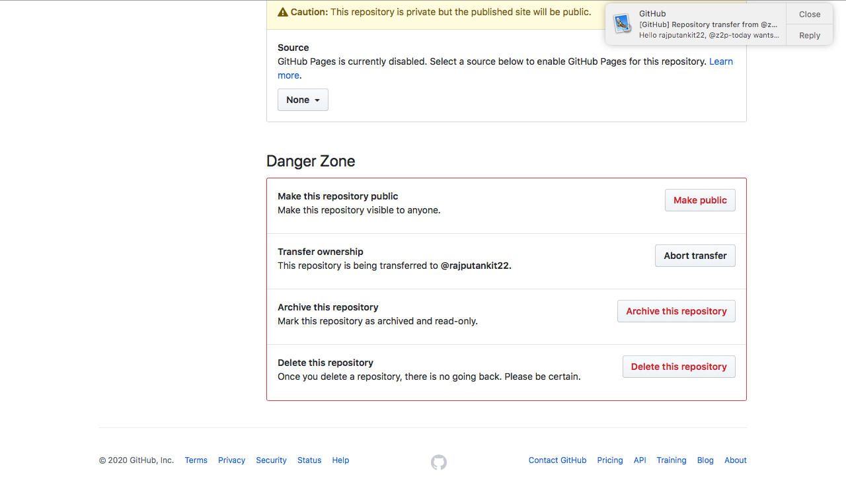This screenshot has width=846, height=504.
Task: Open the Training footer link
Action: pos(672,460)
